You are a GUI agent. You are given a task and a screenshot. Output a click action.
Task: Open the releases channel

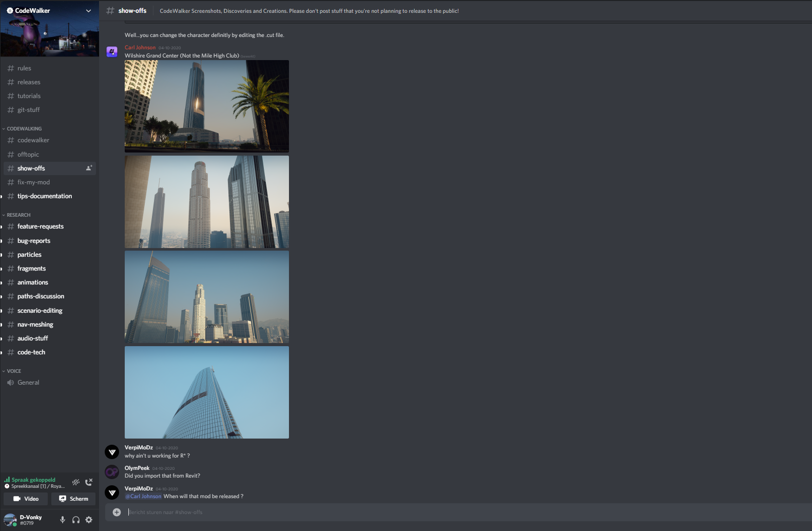click(x=29, y=82)
